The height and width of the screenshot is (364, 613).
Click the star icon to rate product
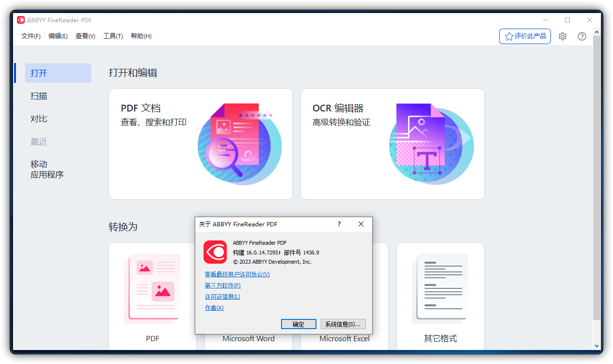click(509, 36)
